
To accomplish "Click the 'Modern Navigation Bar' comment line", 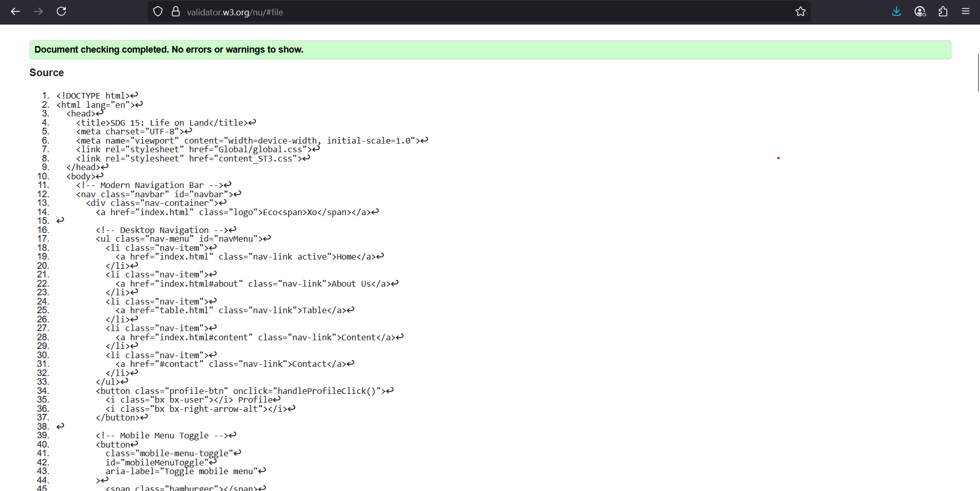I will [154, 185].
